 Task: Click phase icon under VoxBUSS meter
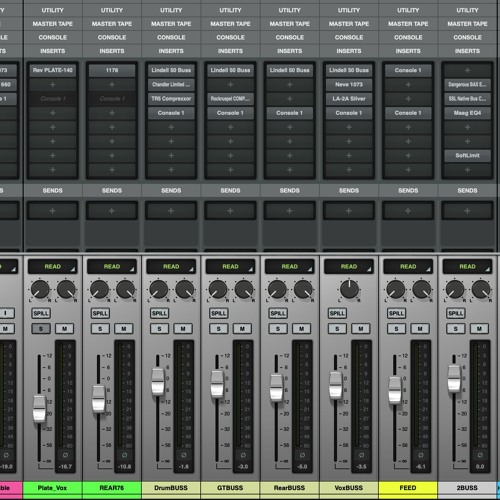(362, 455)
